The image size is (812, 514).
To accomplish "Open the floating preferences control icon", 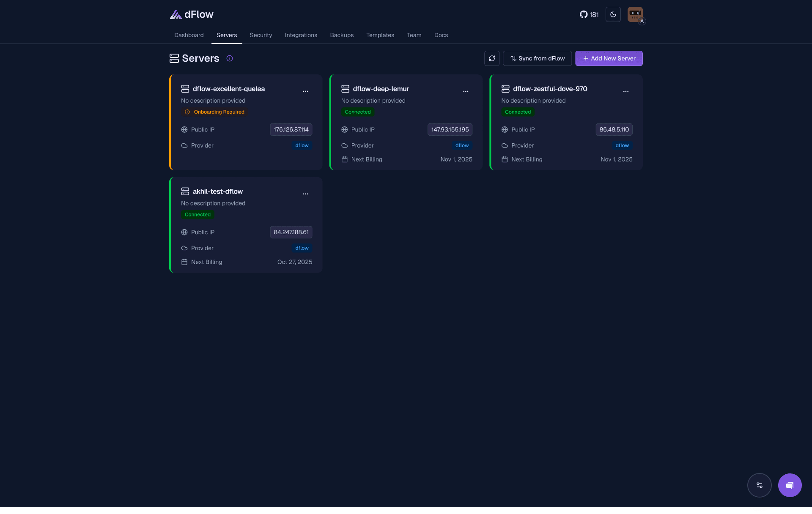I will tap(759, 485).
